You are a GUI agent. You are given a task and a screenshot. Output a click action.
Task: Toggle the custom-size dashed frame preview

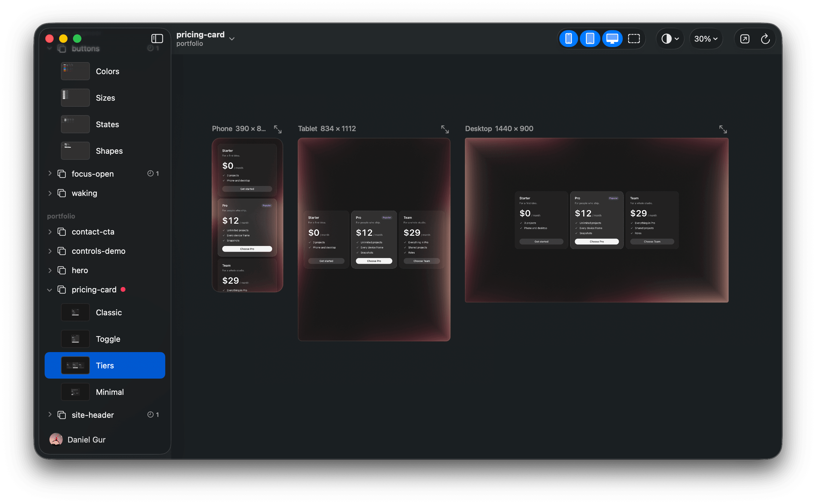634,39
